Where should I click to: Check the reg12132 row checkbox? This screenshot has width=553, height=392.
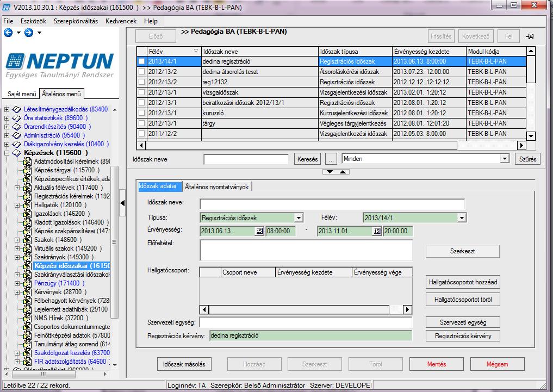tap(142, 82)
